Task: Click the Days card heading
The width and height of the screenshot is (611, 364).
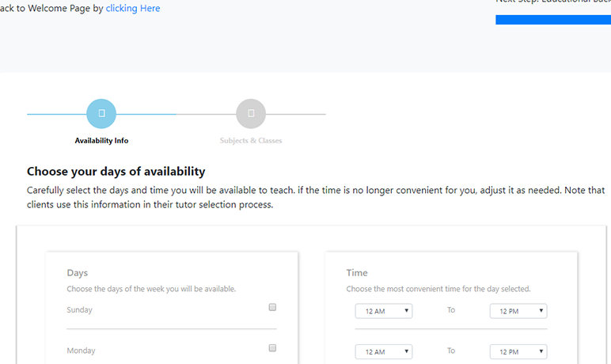Action: (x=78, y=273)
